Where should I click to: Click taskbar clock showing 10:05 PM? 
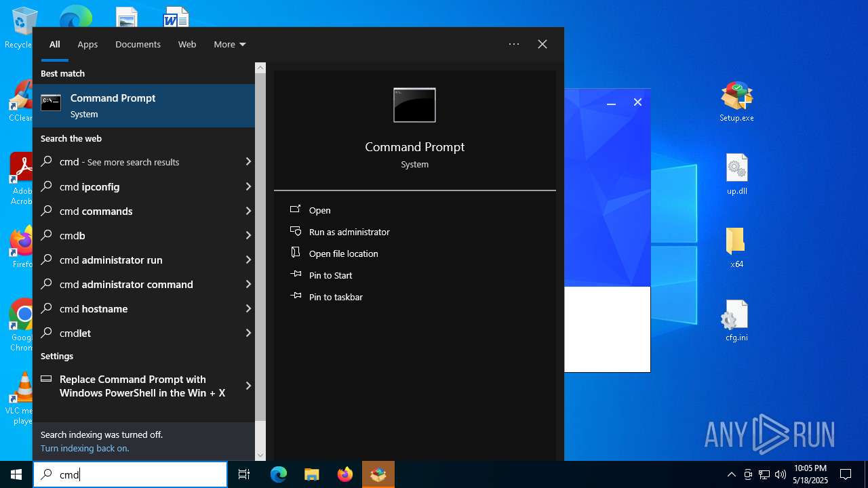tap(810, 474)
